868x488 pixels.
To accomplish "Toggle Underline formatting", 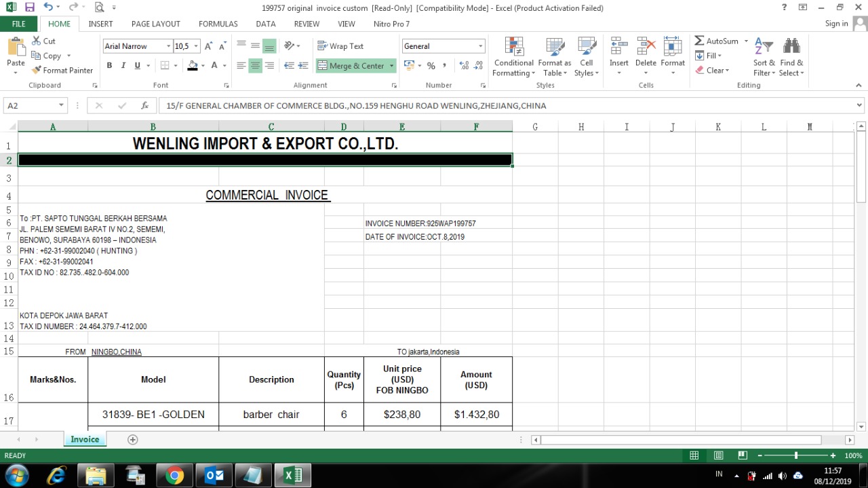I will [x=138, y=66].
